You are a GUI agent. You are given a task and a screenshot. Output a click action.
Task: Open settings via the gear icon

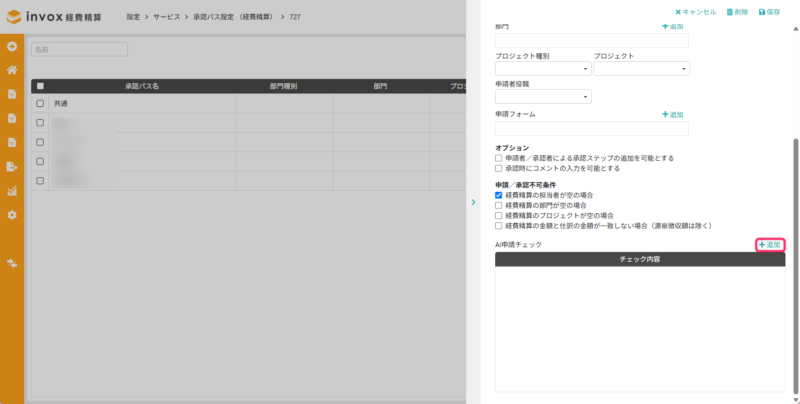tap(12, 215)
